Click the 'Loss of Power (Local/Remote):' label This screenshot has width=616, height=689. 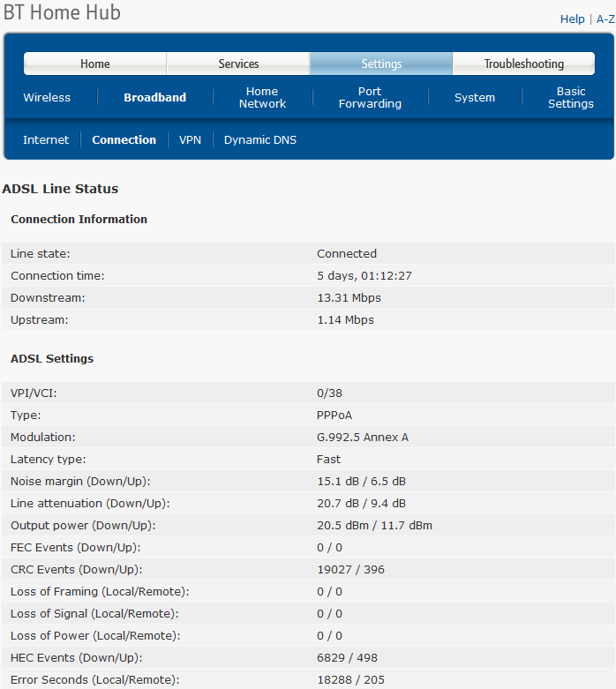(x=95, y=635)
